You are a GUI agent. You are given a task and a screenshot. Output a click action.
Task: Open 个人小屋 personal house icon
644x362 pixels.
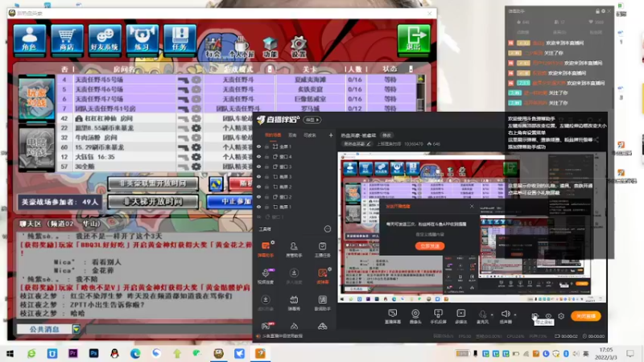pos(241,47)
